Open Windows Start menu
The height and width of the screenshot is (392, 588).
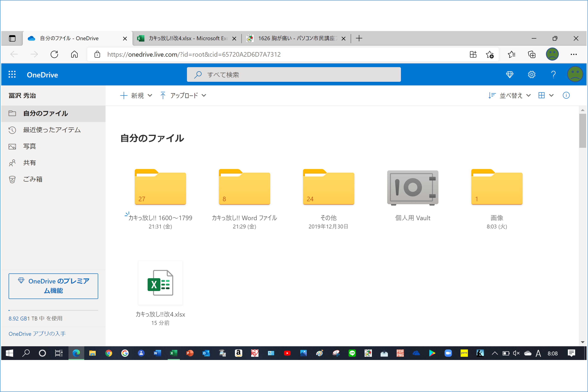tap(10, 353)
